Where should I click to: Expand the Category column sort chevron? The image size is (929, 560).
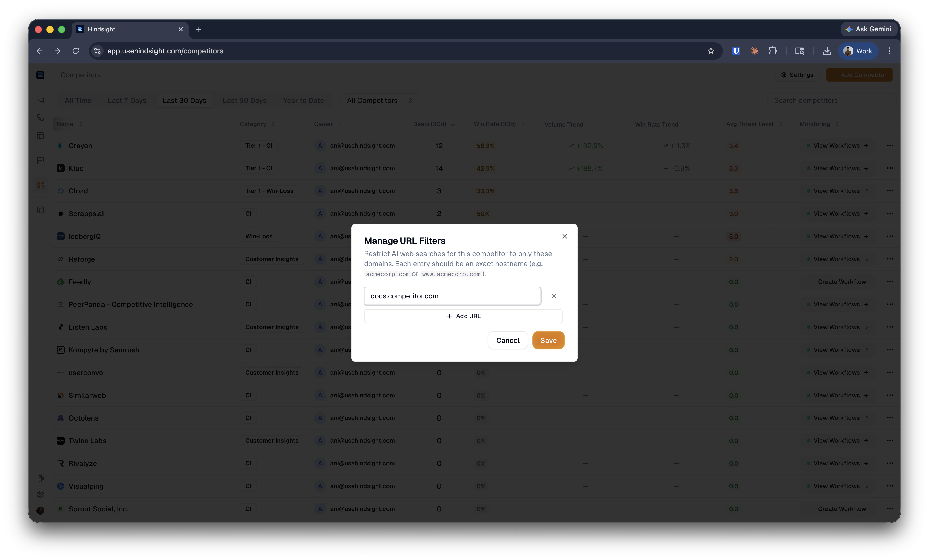click(273, 124)
